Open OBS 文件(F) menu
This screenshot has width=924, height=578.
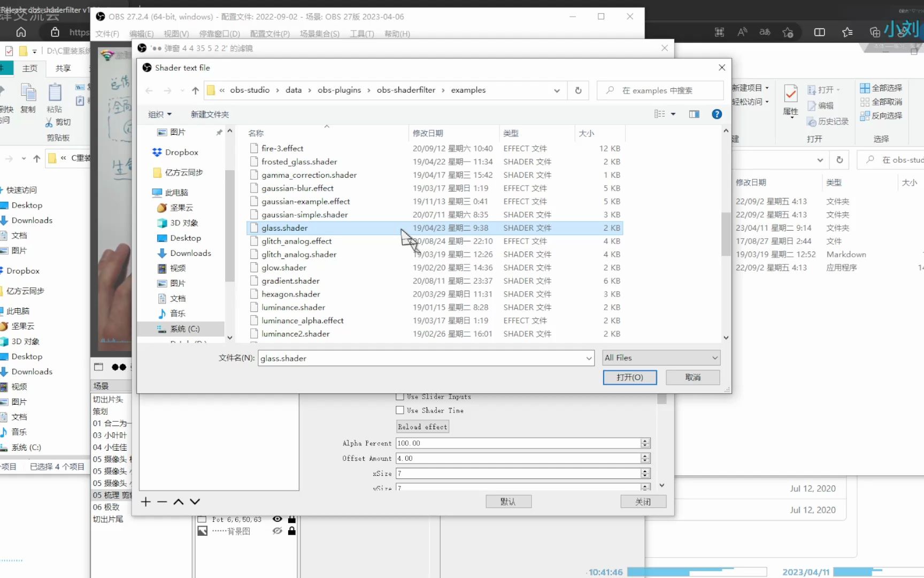tap(107, 34)
